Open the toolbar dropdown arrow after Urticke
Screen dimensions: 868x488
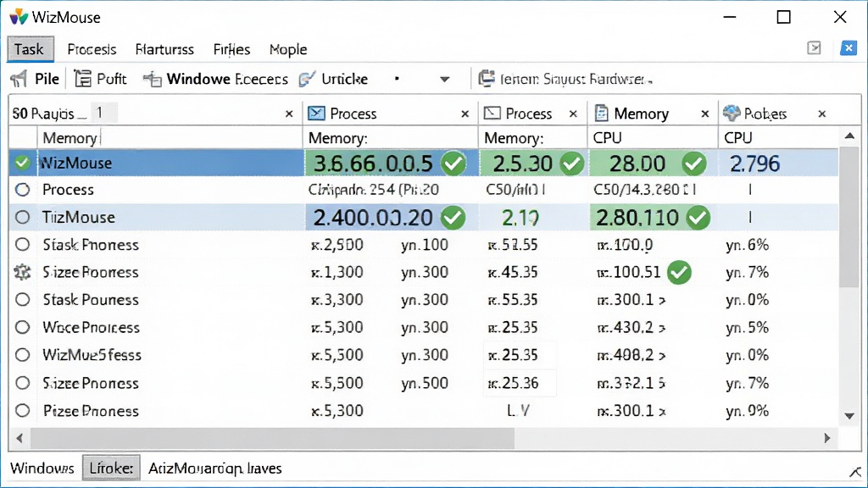[444, 80]
